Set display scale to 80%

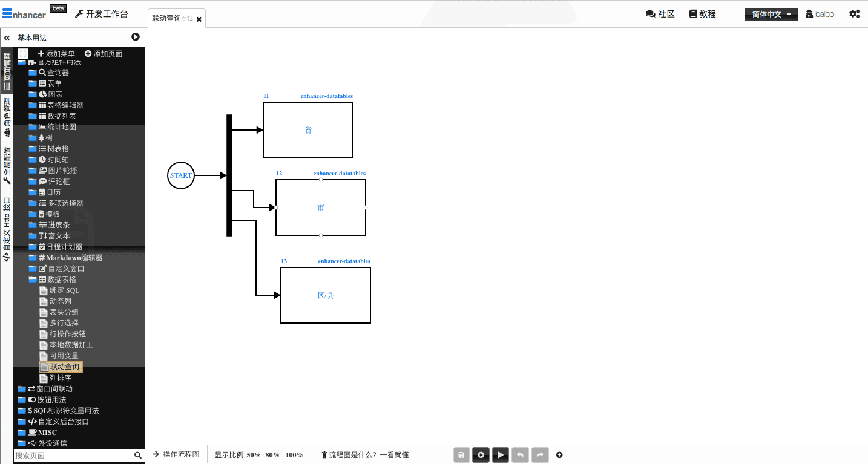[x=272, y=455]
